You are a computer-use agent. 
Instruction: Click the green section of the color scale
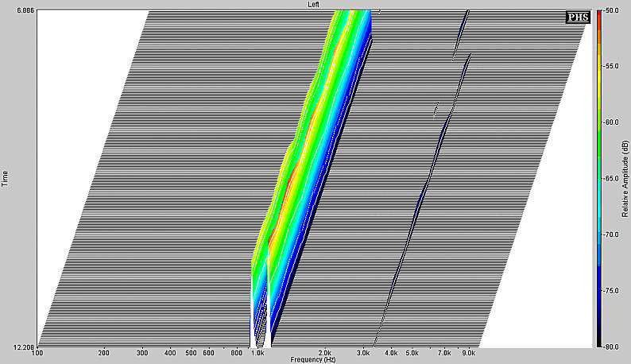(x=598, y=127)
